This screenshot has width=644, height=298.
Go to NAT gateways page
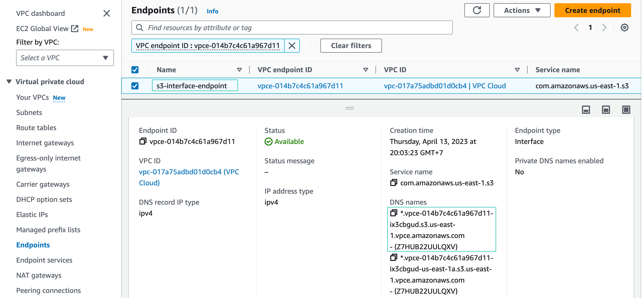click(x=39, y=275)
